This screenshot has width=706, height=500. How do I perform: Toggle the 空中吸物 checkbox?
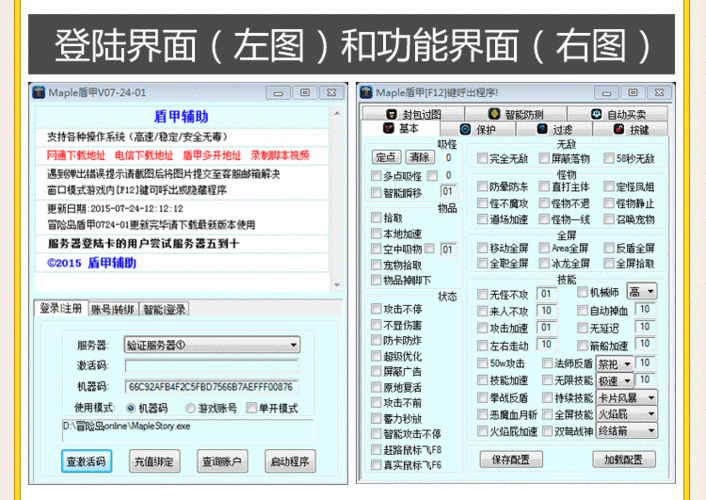coord(376,249)
